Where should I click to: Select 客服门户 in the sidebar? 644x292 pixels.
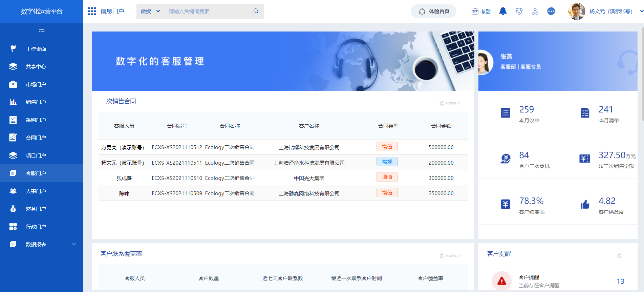click(x=42, y=173)
